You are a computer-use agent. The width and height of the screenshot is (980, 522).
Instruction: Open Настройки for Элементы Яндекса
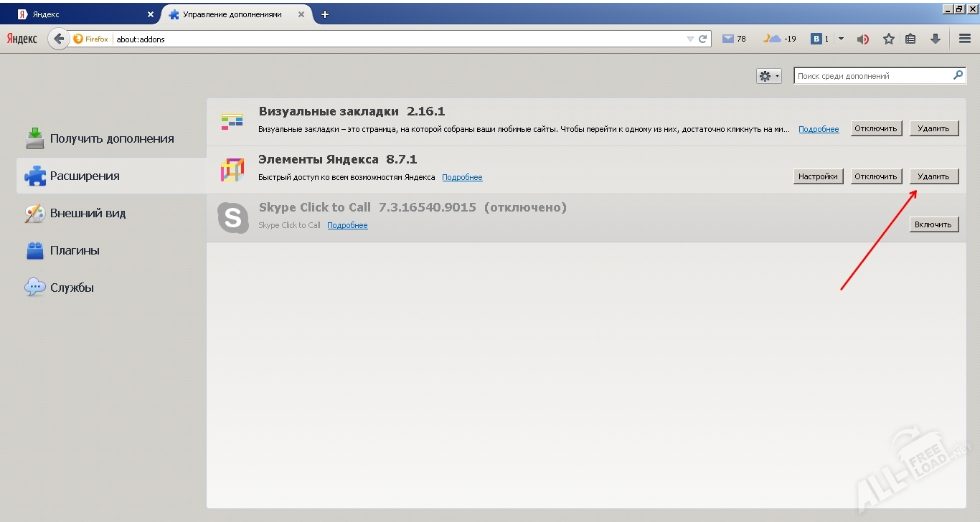point(818,176)
